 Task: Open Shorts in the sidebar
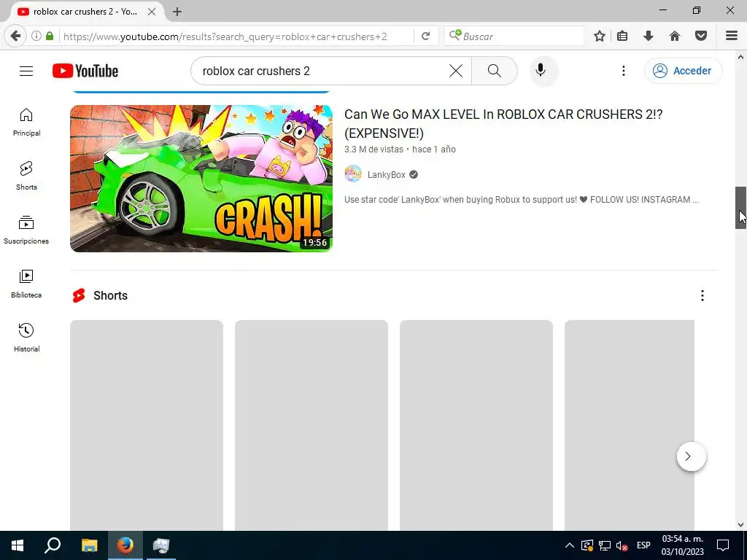[27, 176]
